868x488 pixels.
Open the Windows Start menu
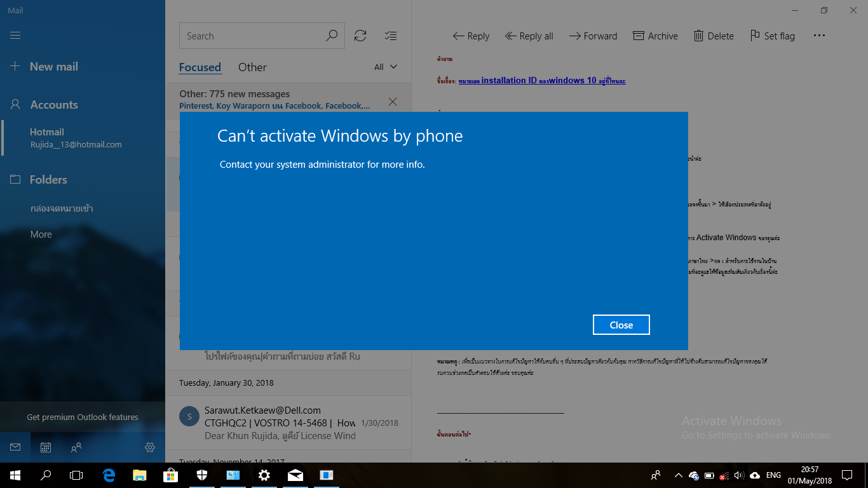click(15, 475)
